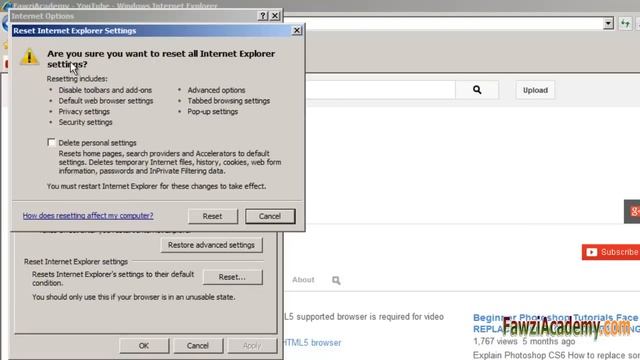Open the HTML5 browser link
Screen dimensions: 640x360
tap(312, 342)
